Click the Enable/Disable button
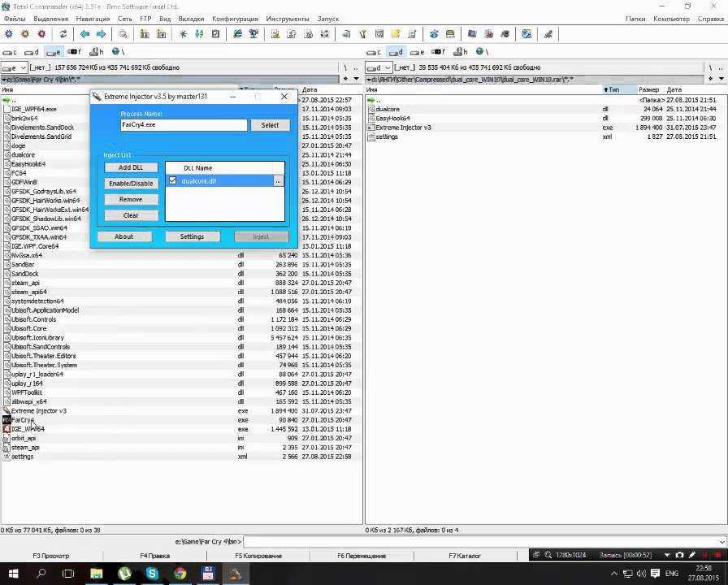728x585 pixels. [x=131, y=184]
